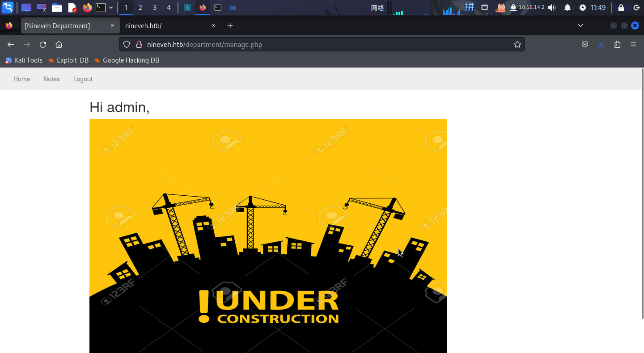Open the Pocket save icon
Screen dimensions: 644x353
(x=585, y=44)
